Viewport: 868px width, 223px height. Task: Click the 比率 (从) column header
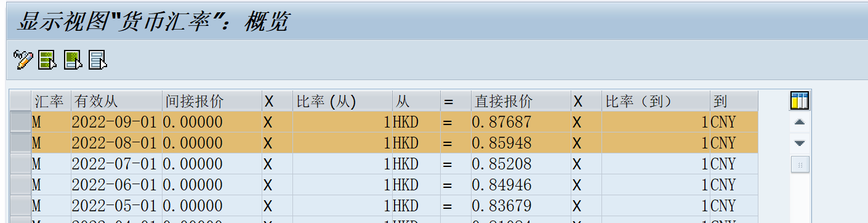[x=342, y=101]
